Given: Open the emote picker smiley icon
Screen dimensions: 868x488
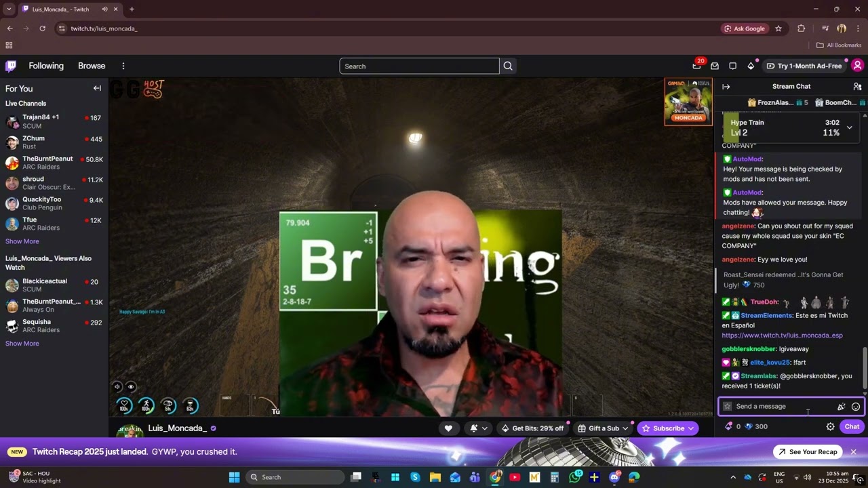Looking at the screenshot, I should pyautogui.click(x=856, y=407).
